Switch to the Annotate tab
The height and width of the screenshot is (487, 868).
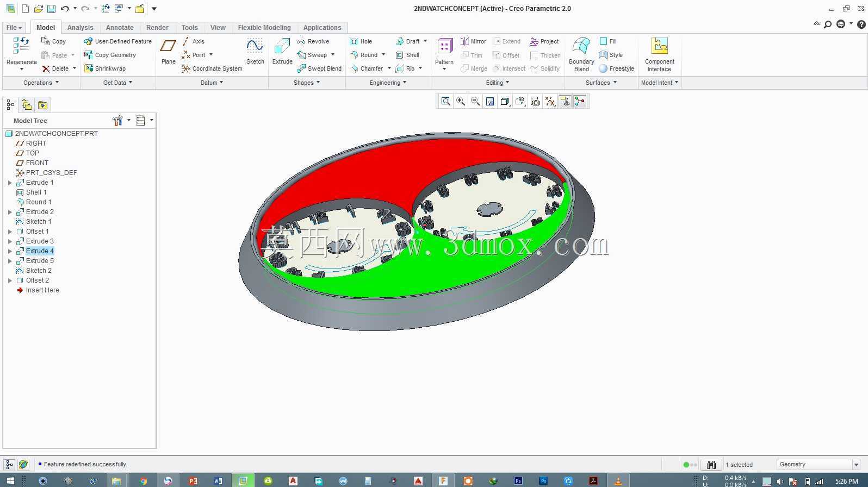coord(120,28)
